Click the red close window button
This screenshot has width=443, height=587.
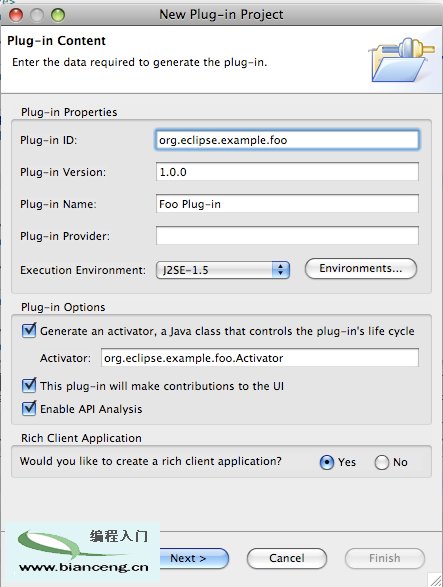[x=16, y=15]
